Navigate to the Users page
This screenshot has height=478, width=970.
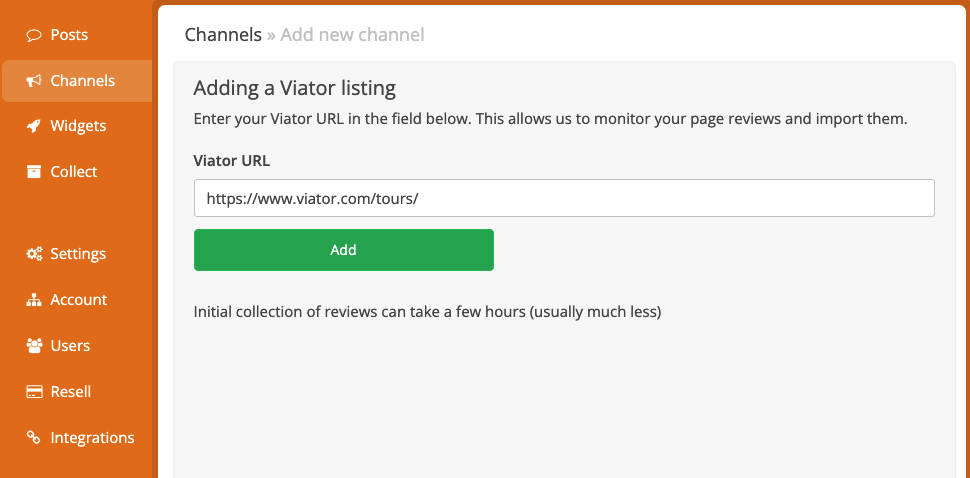(70, 346)
